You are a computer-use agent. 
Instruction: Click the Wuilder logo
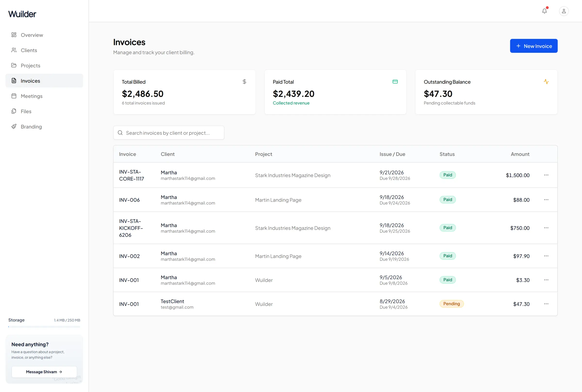(x=22, y=14)
